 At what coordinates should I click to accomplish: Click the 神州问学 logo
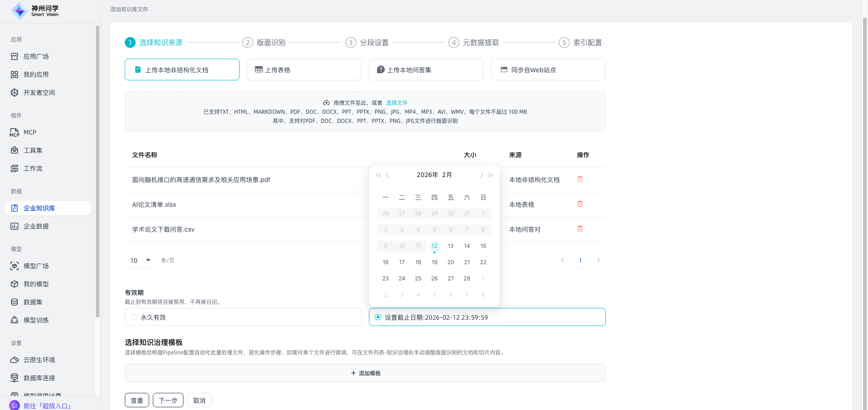coord(35,11)
